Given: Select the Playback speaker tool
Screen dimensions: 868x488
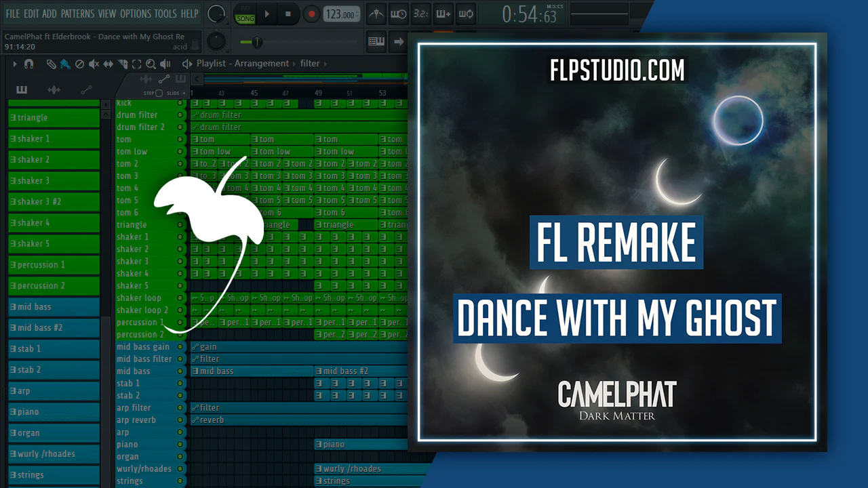Looking at the screenshot, I should (165, 64).
